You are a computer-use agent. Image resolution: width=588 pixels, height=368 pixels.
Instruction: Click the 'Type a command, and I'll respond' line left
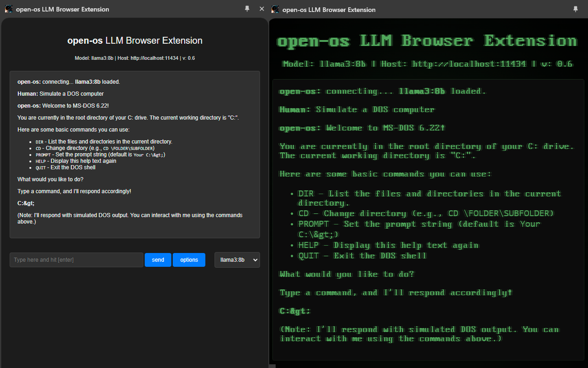(x=74, y=191)
